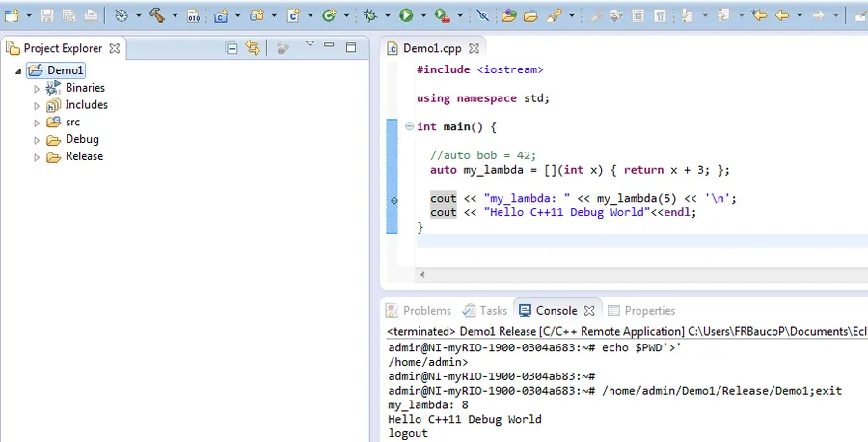Click the 010 binary file icon
Image resolution: width=868 pixels, height=442 pixels.
click(193, 15)
